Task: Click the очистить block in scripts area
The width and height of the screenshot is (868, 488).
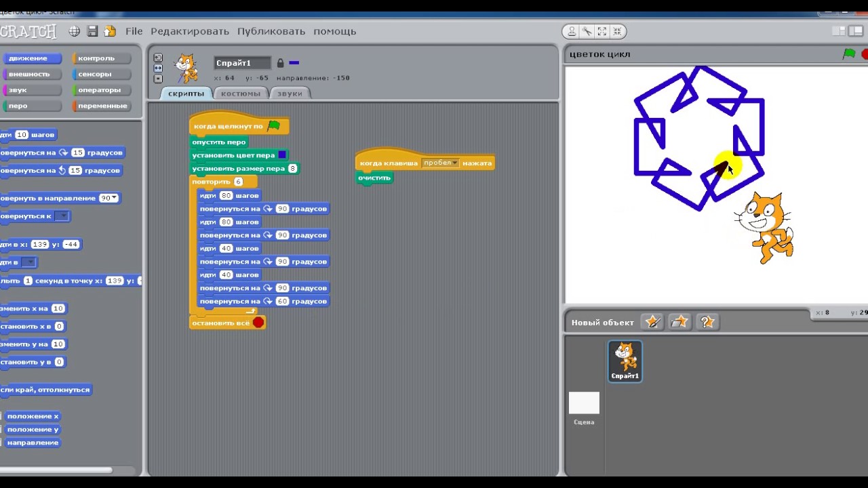Action: (x=374, y=178)
